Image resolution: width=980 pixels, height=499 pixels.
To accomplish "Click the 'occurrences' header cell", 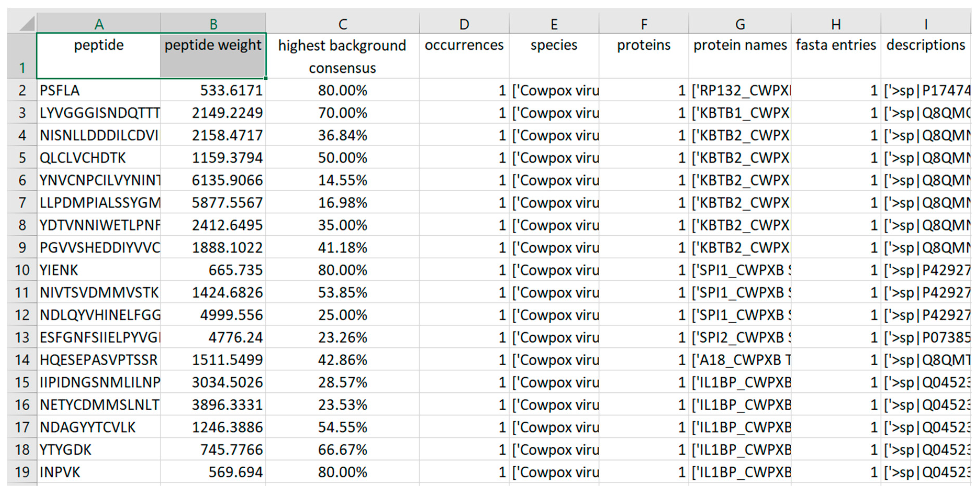I will coord(464,56).
